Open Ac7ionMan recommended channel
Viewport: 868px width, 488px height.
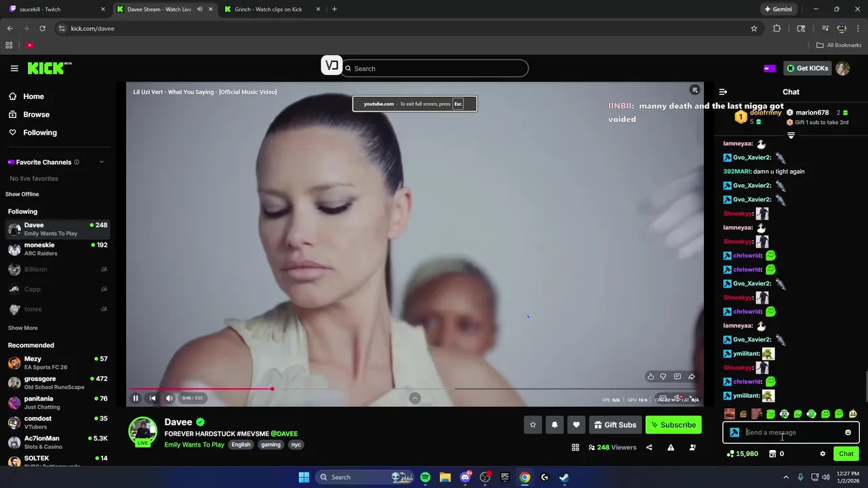coord(58,443)
